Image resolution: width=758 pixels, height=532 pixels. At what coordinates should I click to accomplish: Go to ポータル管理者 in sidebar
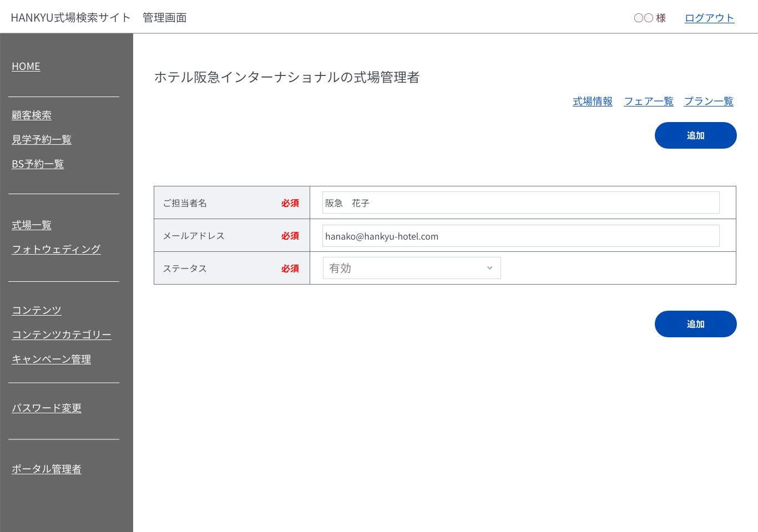(47, 469)
